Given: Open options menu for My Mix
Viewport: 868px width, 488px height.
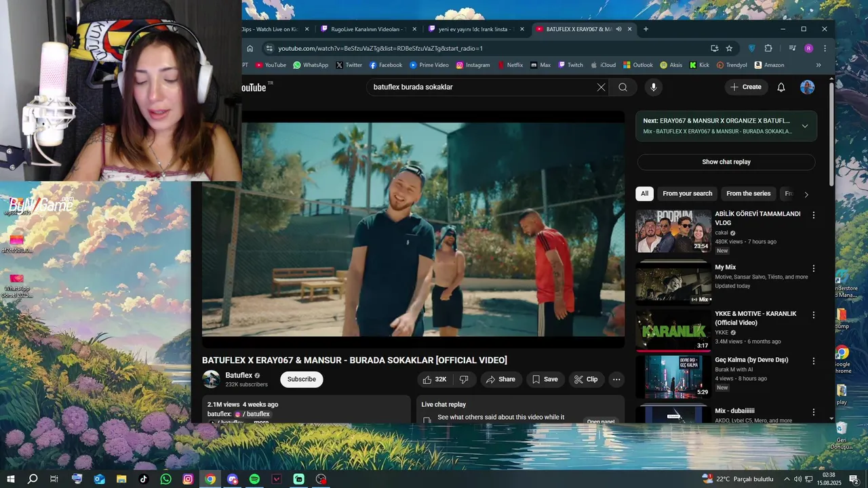Looking at the screenshot, I should click(814, 268).
